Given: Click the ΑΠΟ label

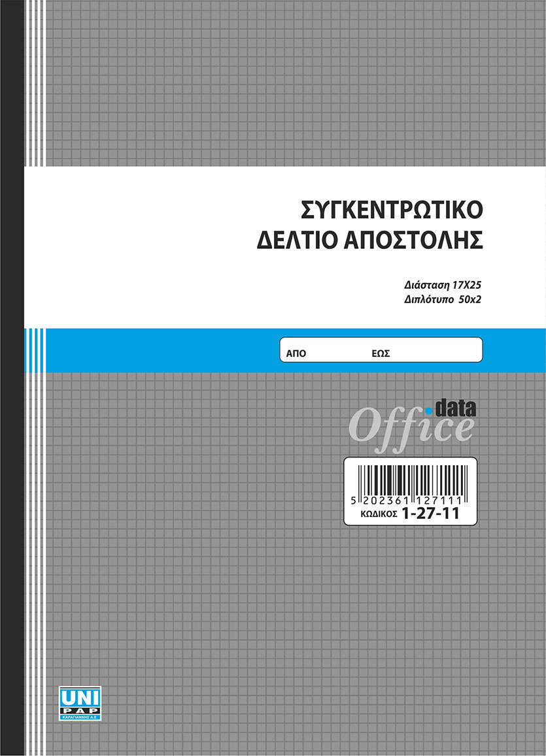Looking at the screenshot, I should coord(296,353).
